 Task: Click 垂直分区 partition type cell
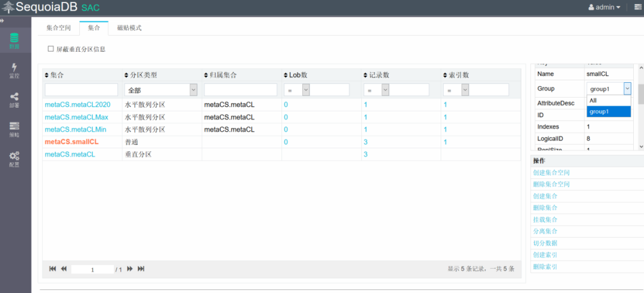click(162, 154)
